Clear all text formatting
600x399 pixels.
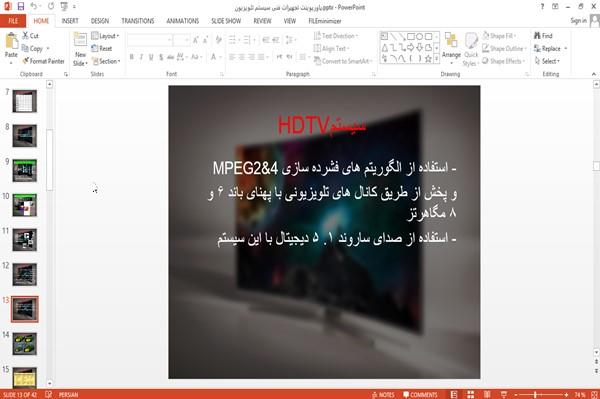(218, 40)
